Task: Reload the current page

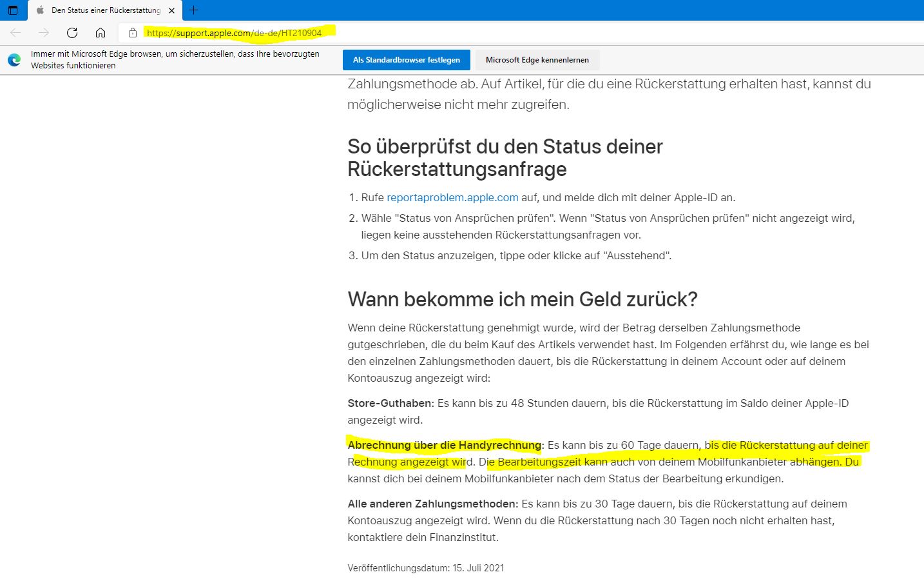Action: tap(72, 33)
